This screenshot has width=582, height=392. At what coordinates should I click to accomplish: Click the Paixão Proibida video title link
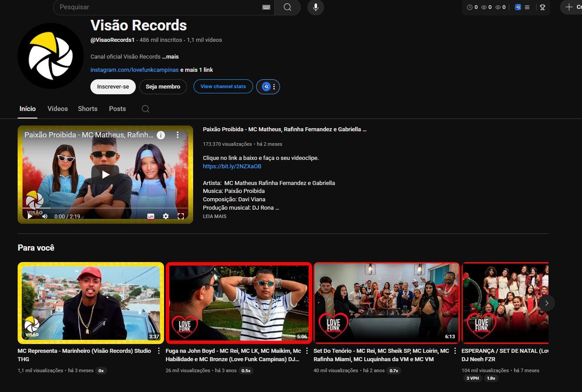point(285,129)
